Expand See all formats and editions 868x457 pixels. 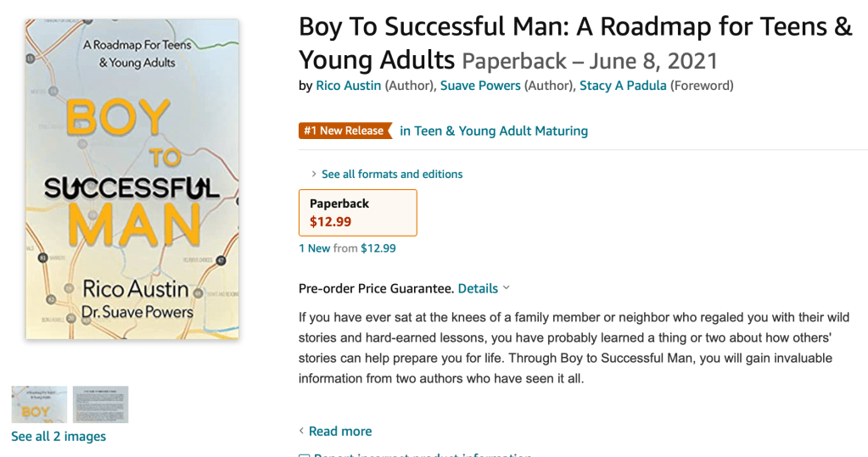pos(392,174)
